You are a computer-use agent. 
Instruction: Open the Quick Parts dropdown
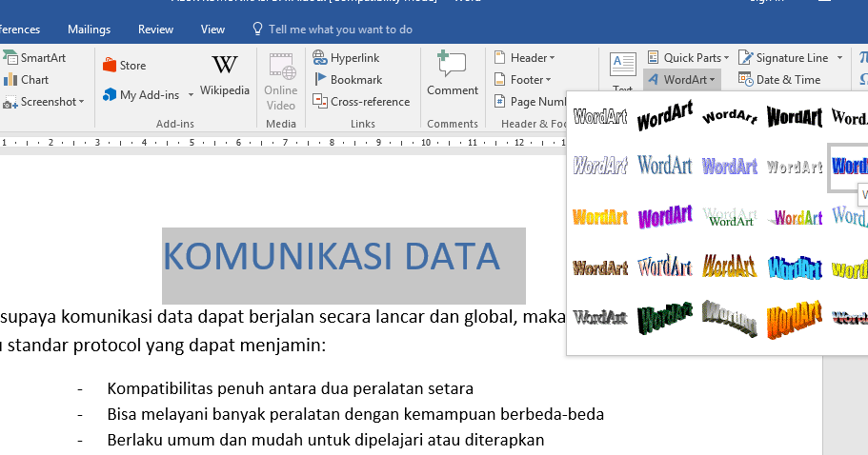tap(688, 57)
